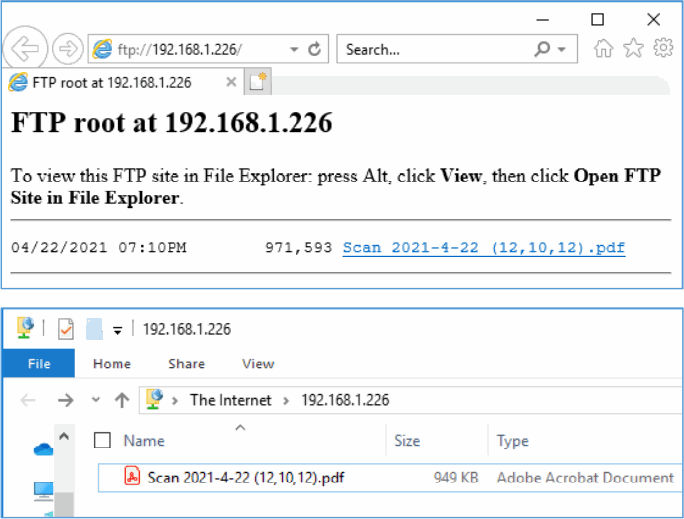Close the Internet Explorer window

(653, 20)
